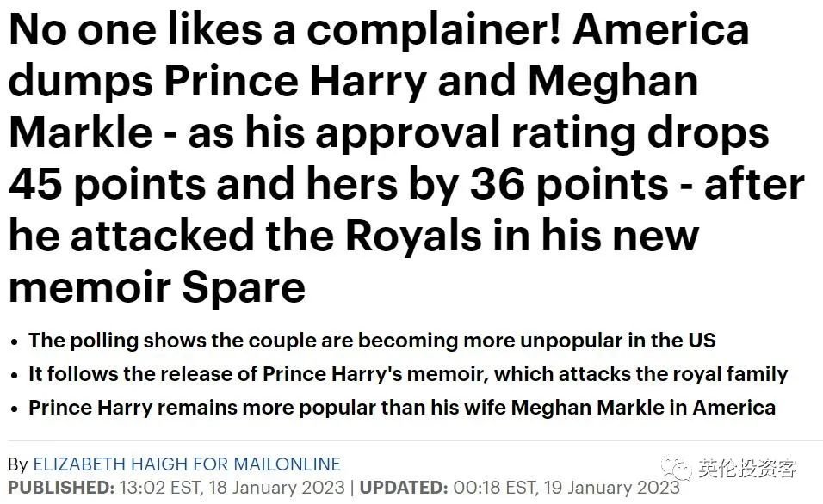Click the UPDATED label

coord(404,487)
